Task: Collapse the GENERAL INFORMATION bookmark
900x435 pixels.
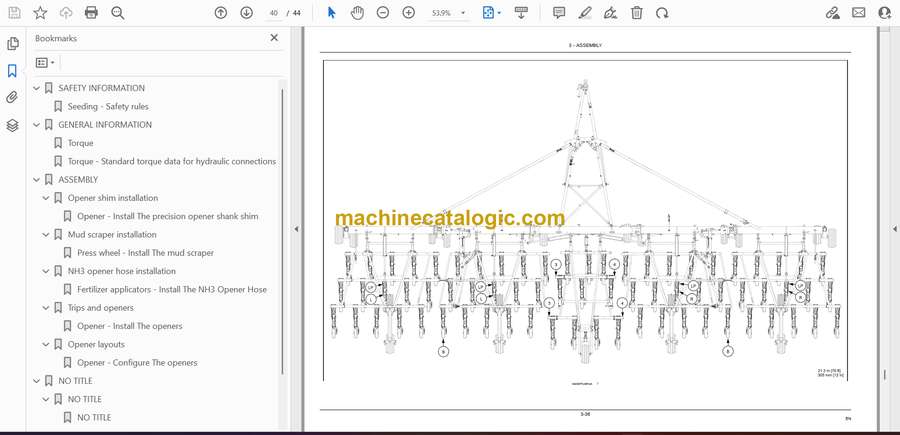Action: tap(37, 125)
